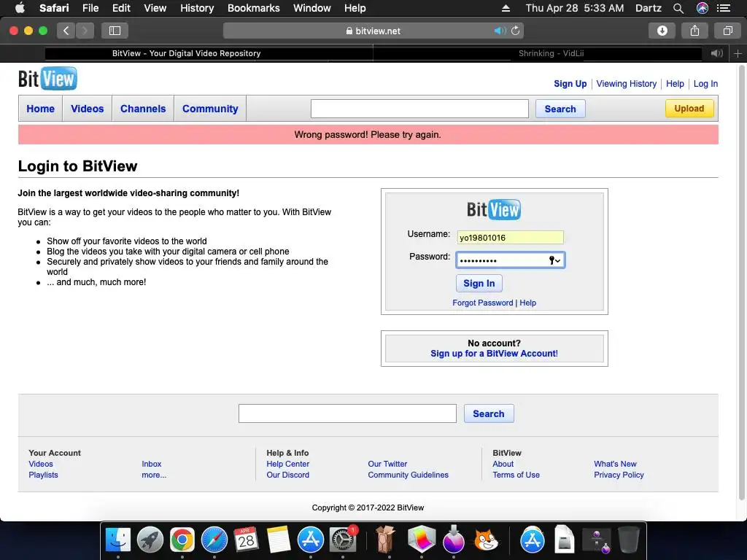747x560 pixels.
Task: Open password autofill key dropdown
Action: pyautogui.click(x=554, y=260)
